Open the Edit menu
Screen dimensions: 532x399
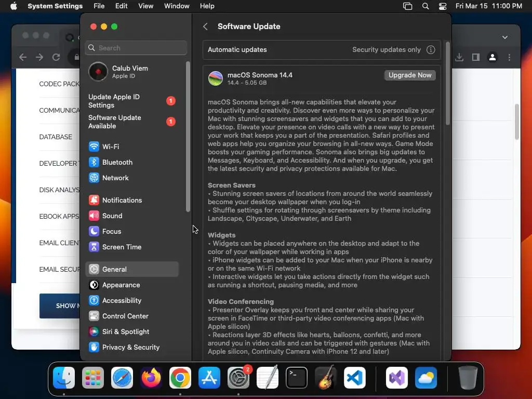[121, 6]
